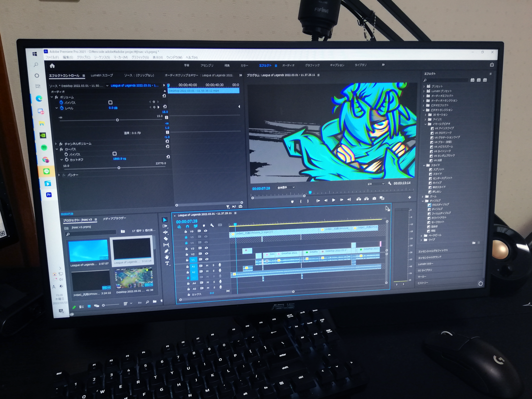Viewport: 532px width, 399px height.
Task: Switch to the Lumetri Scopes tab
Action: 102,75
